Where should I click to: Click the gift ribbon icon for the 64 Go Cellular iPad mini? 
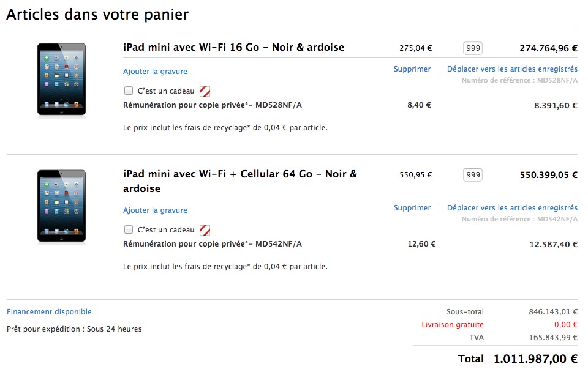[205, 230]
